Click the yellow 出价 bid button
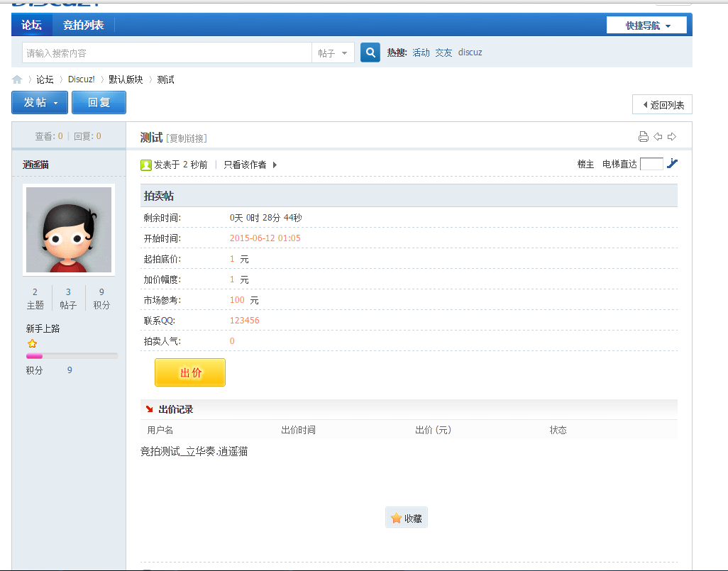The width and height of the screenshot is (728, 571). click(190, 372)
